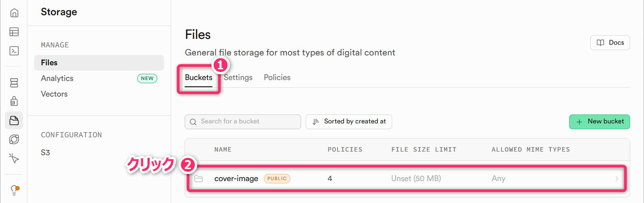644x203 pixels.
Task: Open the Realtime cursor icon
Action: coord(14,158)
